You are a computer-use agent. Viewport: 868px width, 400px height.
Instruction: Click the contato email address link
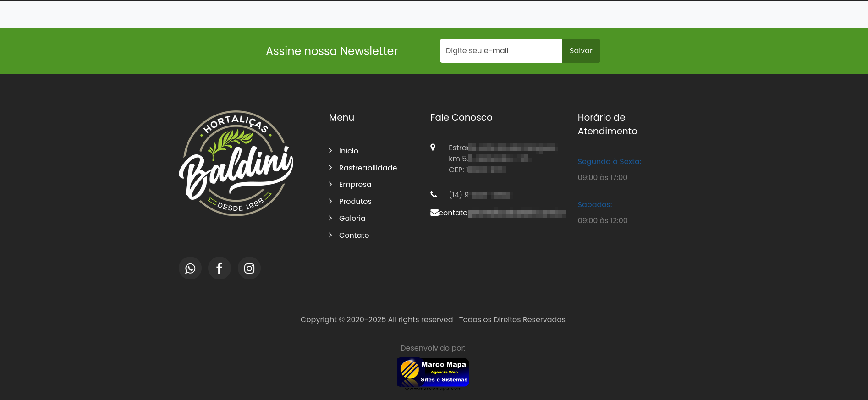501,213
